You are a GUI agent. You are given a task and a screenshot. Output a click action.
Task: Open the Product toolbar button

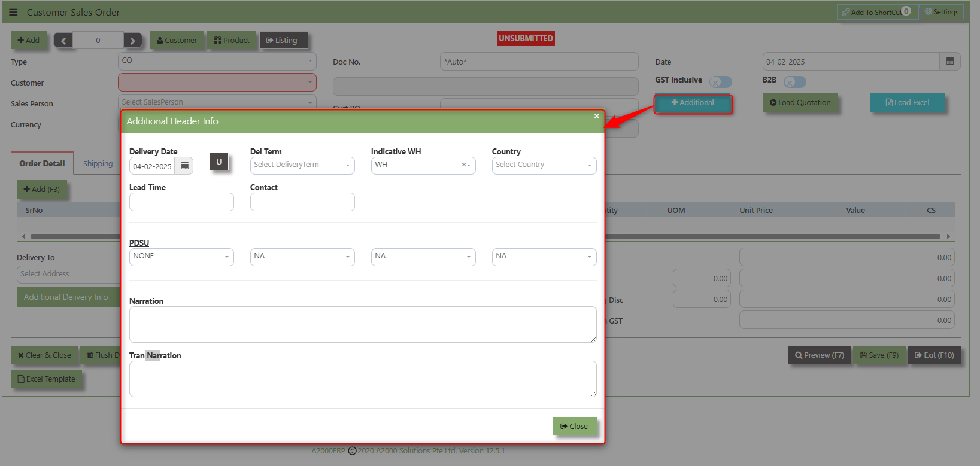point(232,40)
